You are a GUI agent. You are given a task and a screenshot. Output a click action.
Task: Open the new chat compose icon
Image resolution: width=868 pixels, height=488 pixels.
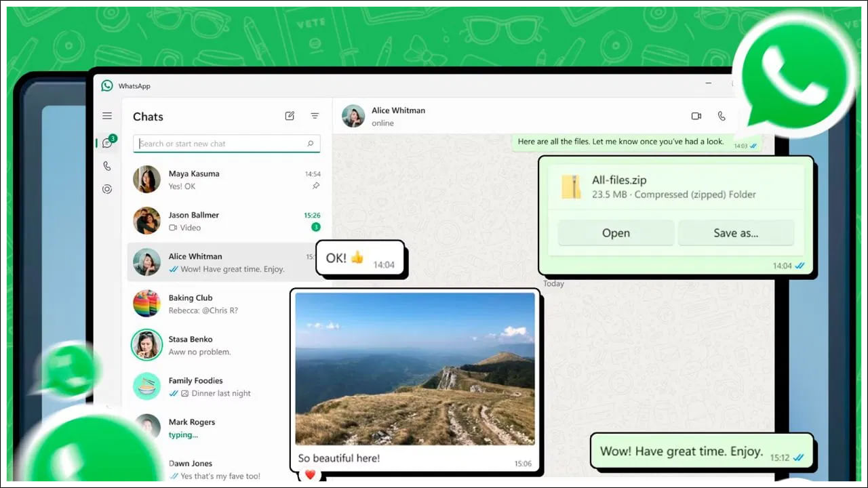pos(290,116)
